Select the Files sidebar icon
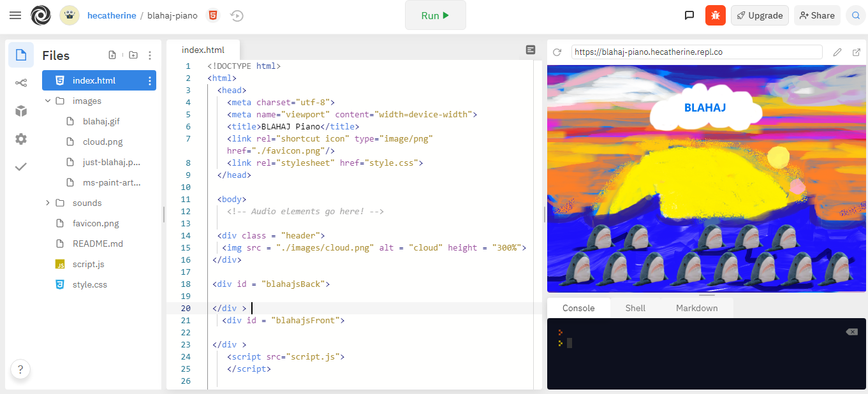 (21, 55)
